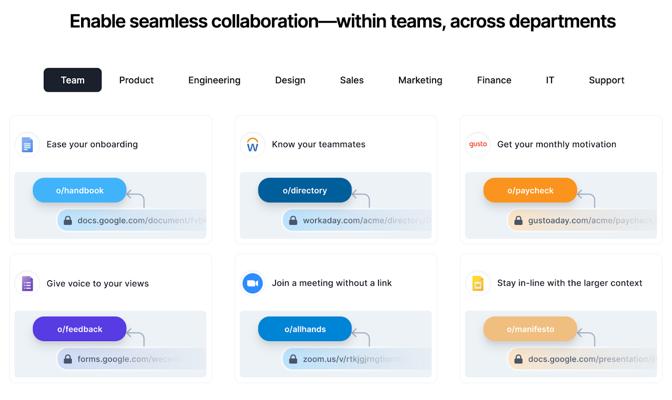672x400 pixels.
Task: Switch to the Product tab
Action: click(136, 80)
